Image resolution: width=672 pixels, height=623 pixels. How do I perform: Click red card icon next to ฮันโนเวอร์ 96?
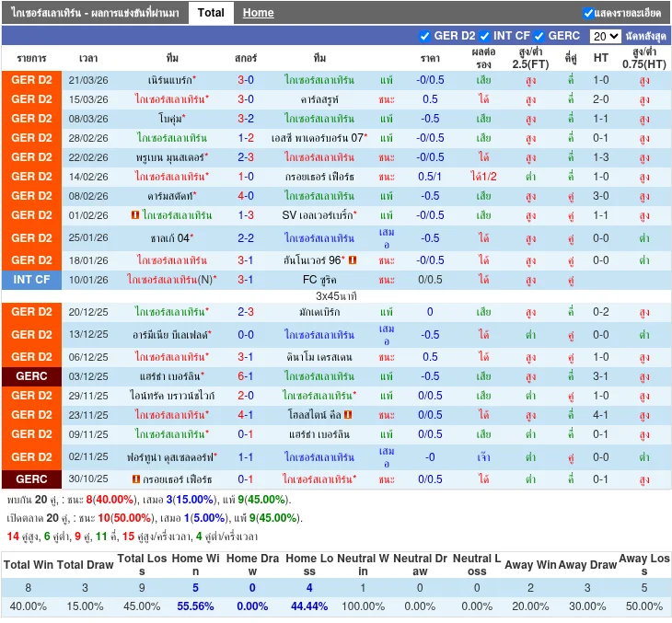(353, 260)
